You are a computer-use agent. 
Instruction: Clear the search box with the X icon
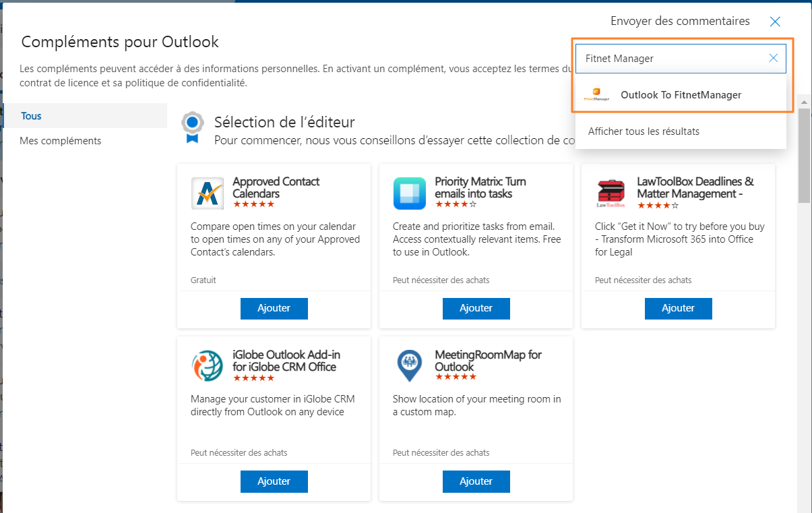773,59
